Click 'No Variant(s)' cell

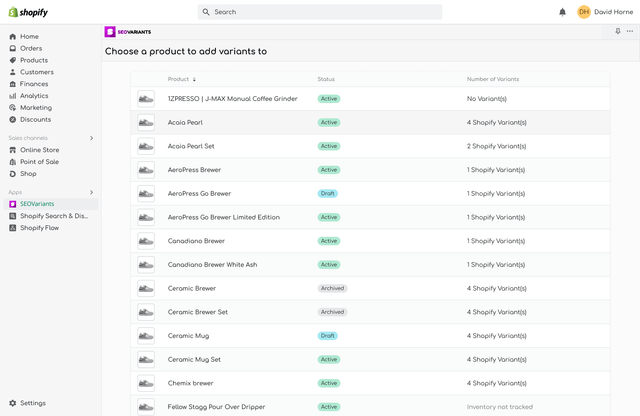(487, 99)
